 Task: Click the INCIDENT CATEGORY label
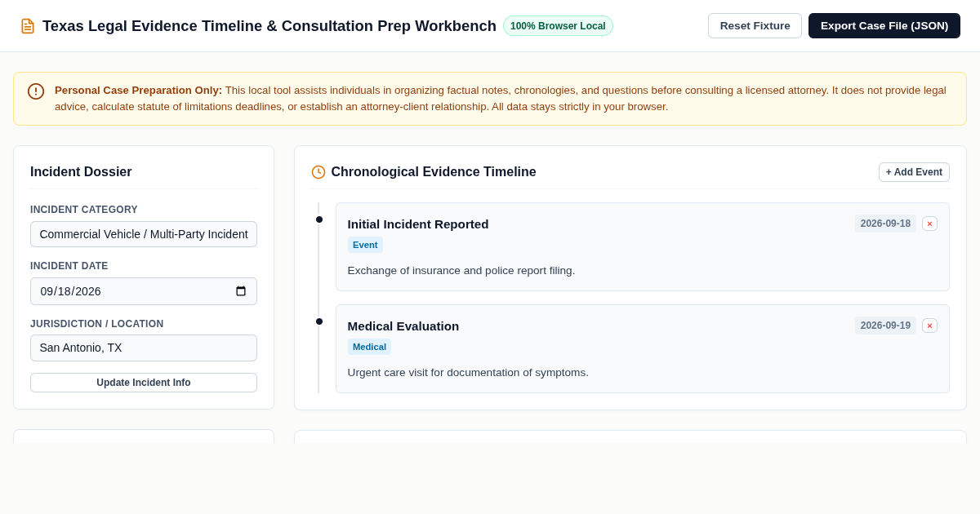pos(84,210)
